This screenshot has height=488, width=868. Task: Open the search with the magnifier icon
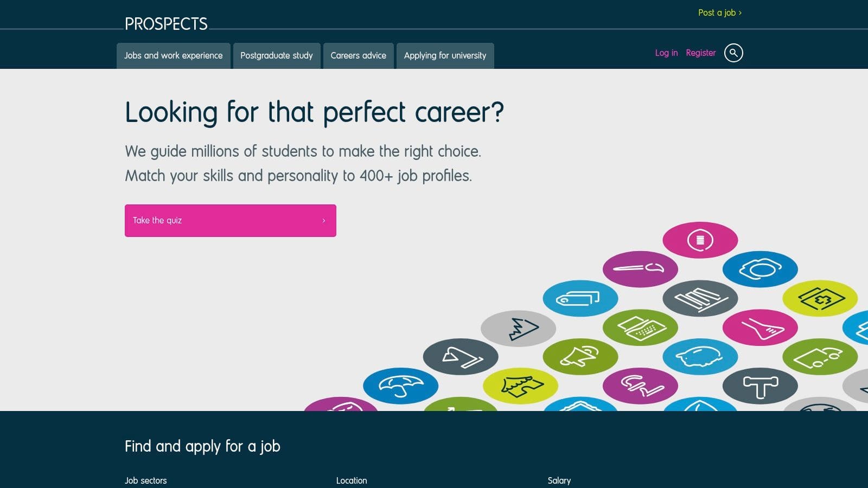click(733, 53)
